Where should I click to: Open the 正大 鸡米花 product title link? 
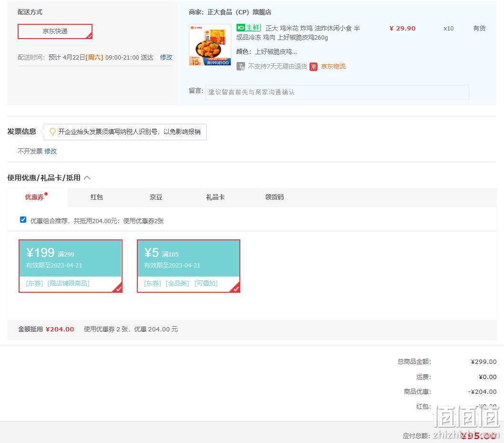coord(298,33)
